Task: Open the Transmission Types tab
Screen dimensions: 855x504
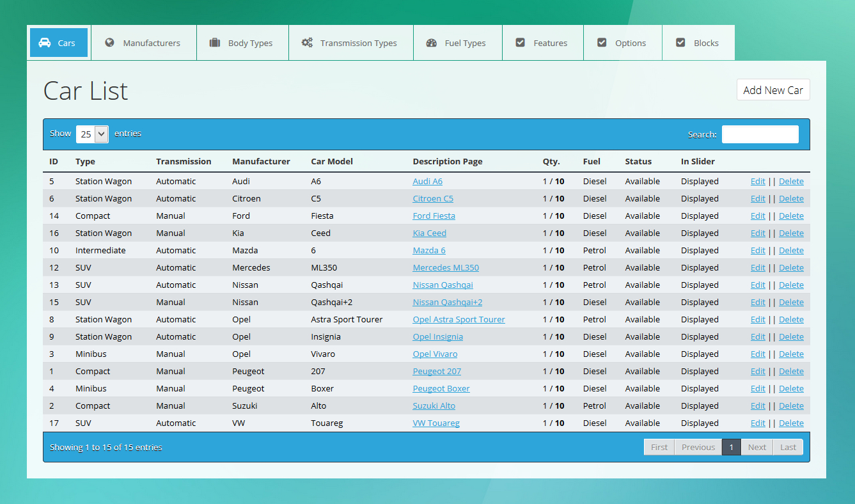Action: pyautogui.click(x=351, y=43)
